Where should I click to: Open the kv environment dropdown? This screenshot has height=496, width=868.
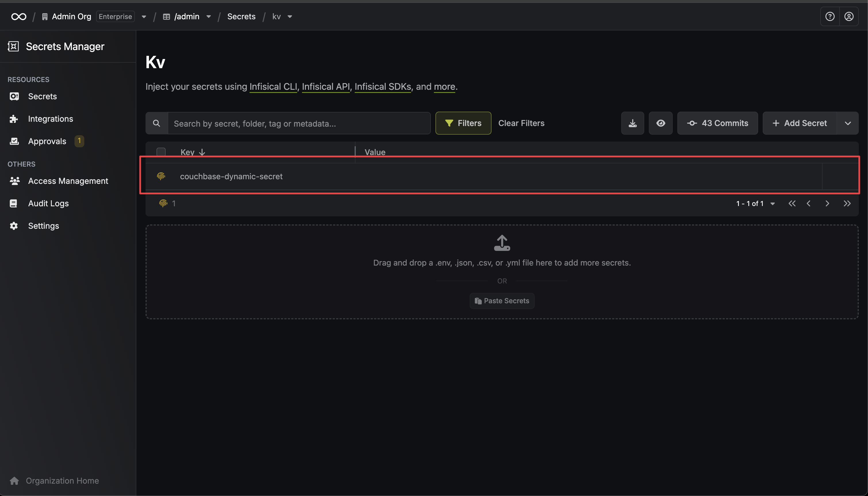(x=283, y=16)
